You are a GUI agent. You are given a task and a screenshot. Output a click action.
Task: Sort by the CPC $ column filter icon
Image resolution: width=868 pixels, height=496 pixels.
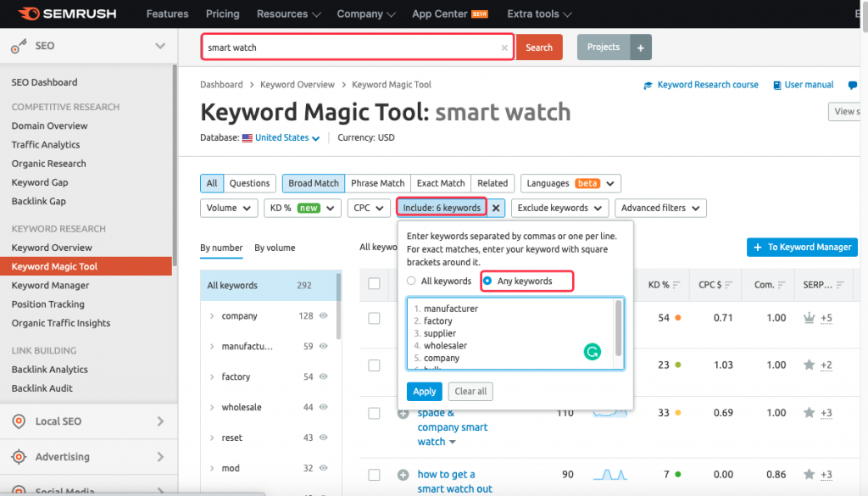[728, 285]
